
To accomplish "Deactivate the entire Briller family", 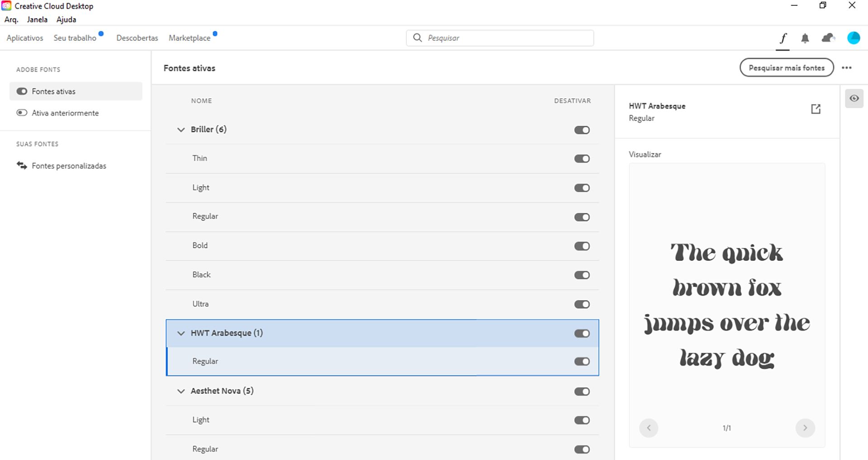I will (x=582, y=130).
